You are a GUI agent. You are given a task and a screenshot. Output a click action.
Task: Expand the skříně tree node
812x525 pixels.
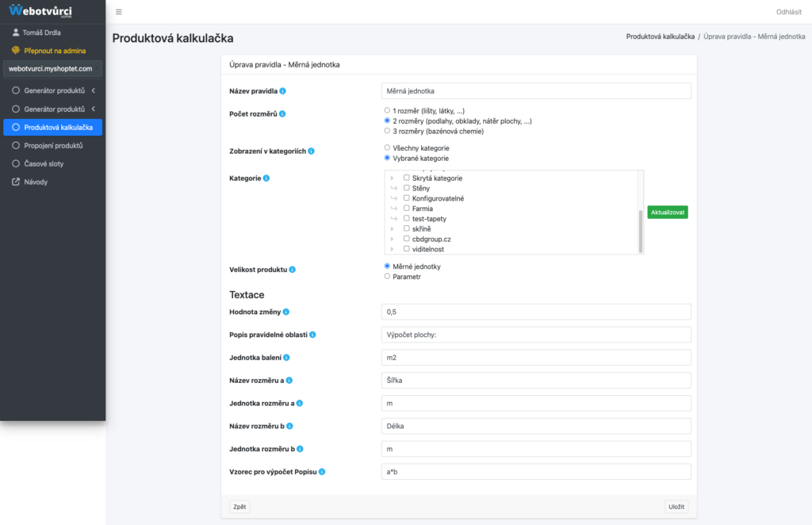pyautogui.click(x=392, y=229)
